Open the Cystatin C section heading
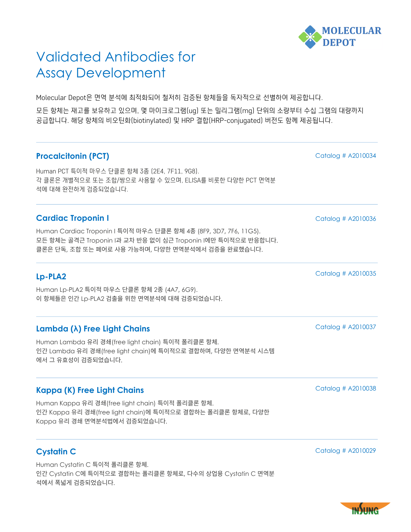 pos(56,452)
